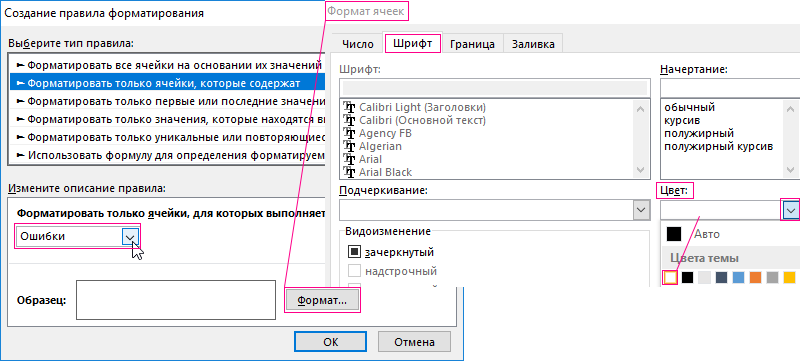800x361 pixels.
Task: Pick the gold theme color swatch
Action: [789, 277]
